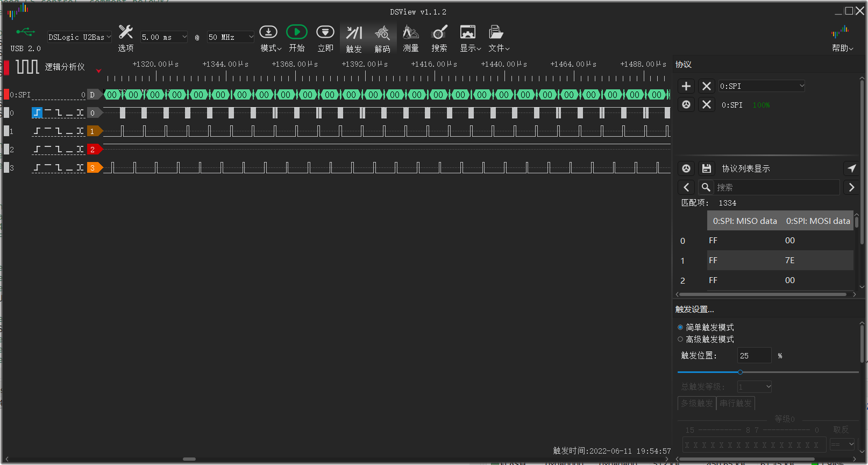Click the waveform horizontal scrollbar thumb

[x=189, y=459]
